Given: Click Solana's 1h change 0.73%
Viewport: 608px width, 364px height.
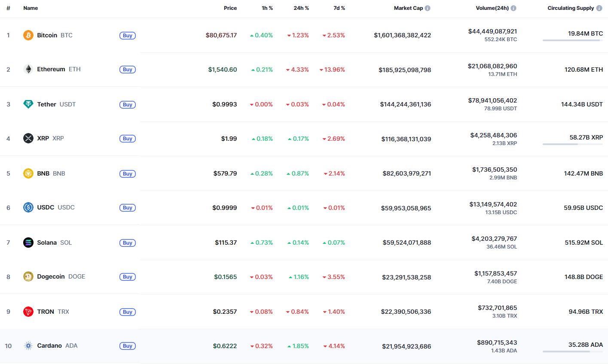Looking at the screenshot, I should [x=262, y=243].
